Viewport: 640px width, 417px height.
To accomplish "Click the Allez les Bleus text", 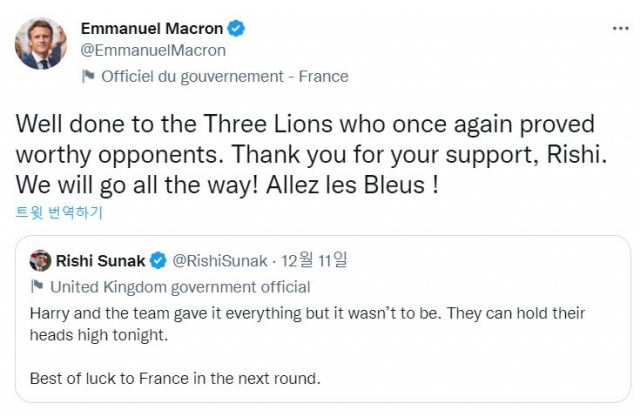I will pos(352,185).
